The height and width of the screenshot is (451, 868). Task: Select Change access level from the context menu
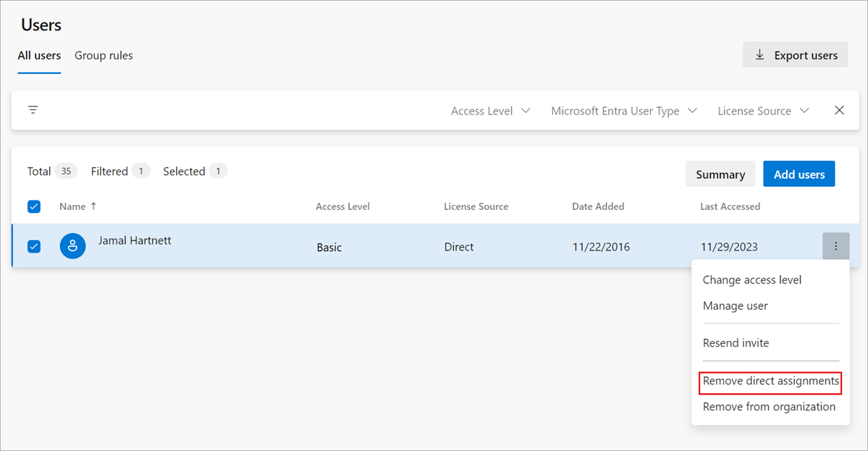pos(752,279)
